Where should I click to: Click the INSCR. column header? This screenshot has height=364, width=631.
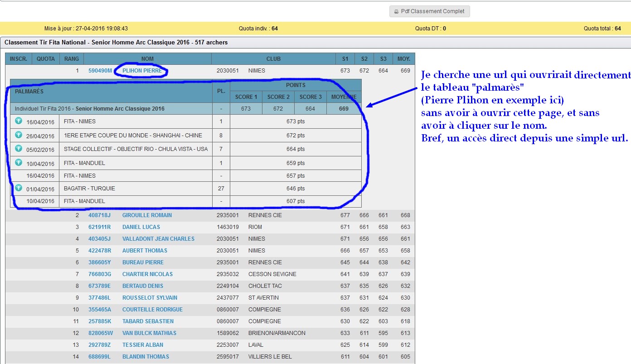[19, 59]
